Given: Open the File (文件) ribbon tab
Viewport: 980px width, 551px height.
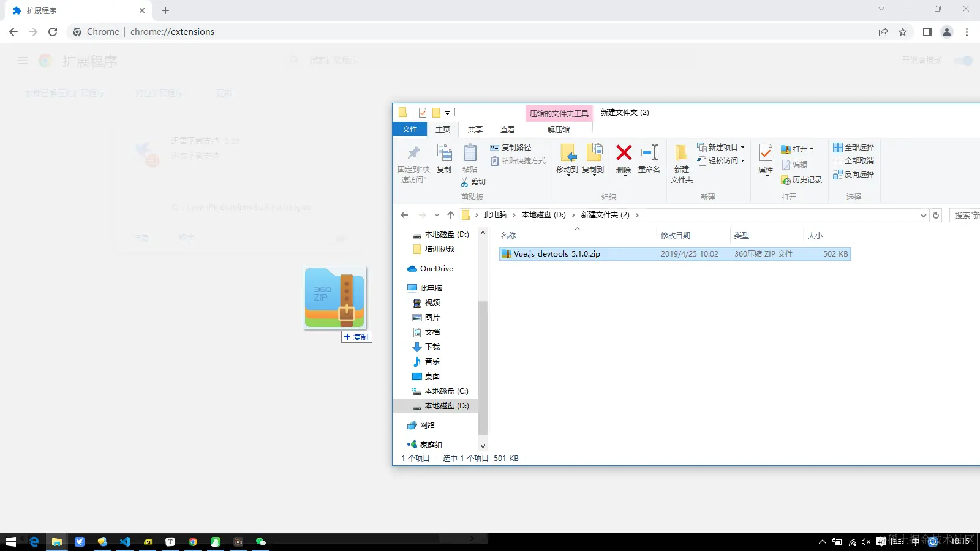Looking at the screenshot, I should click(410, 129).
